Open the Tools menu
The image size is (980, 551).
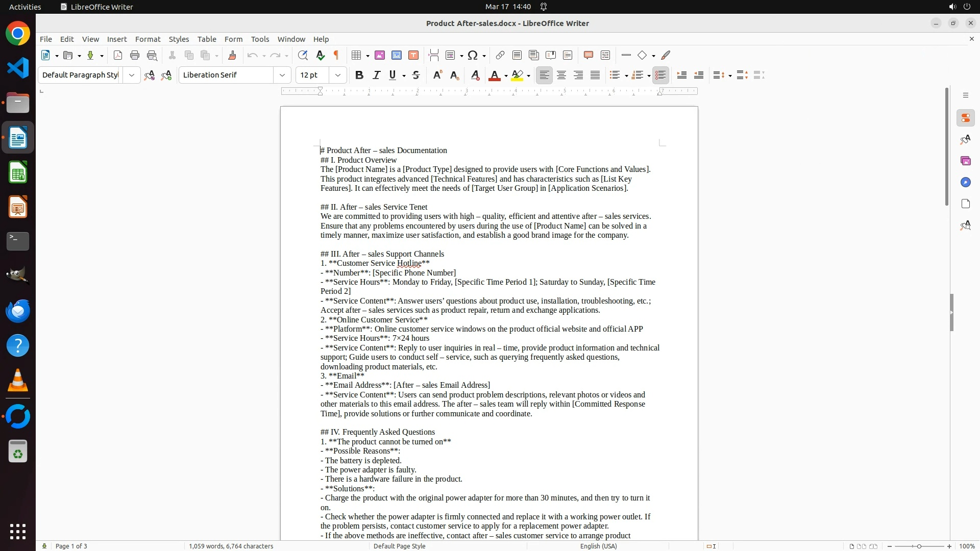(x=260, y=39)
